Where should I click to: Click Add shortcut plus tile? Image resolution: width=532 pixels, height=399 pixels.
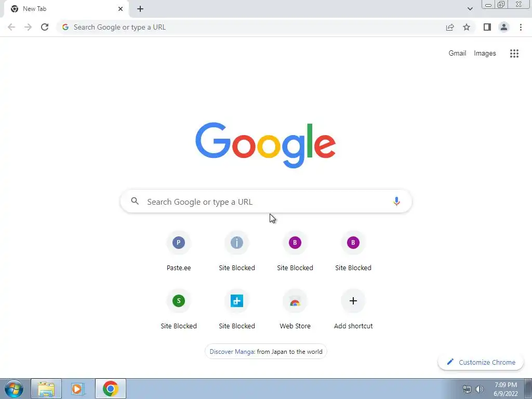353,310
